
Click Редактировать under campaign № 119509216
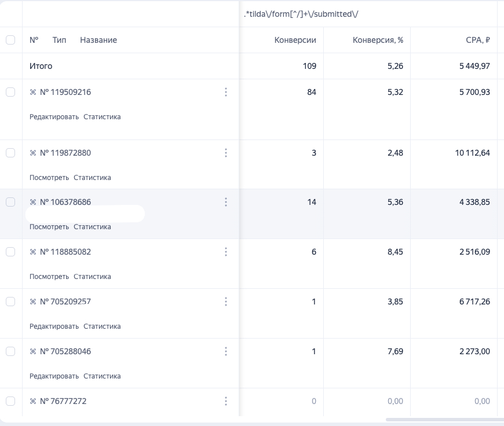pos(54,117)
